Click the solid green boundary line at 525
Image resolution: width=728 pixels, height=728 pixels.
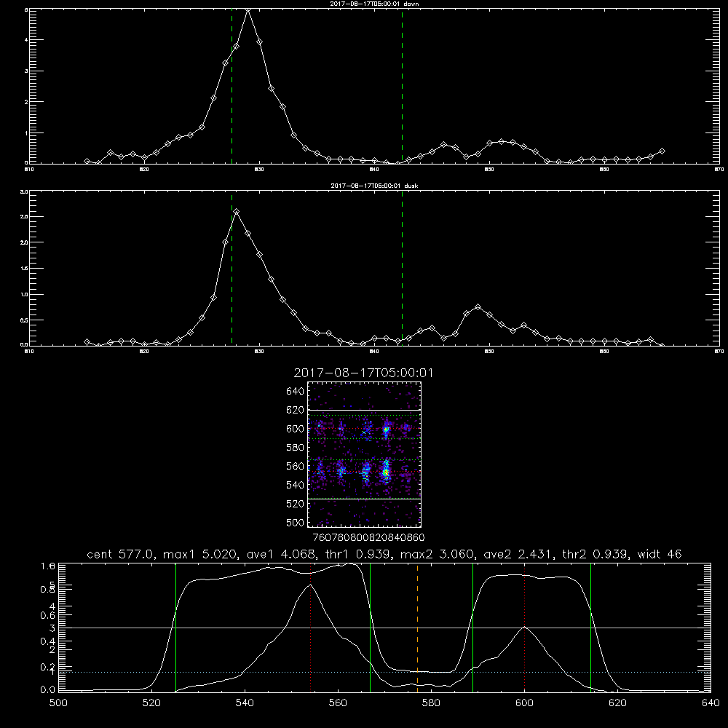tap(176, 628)
